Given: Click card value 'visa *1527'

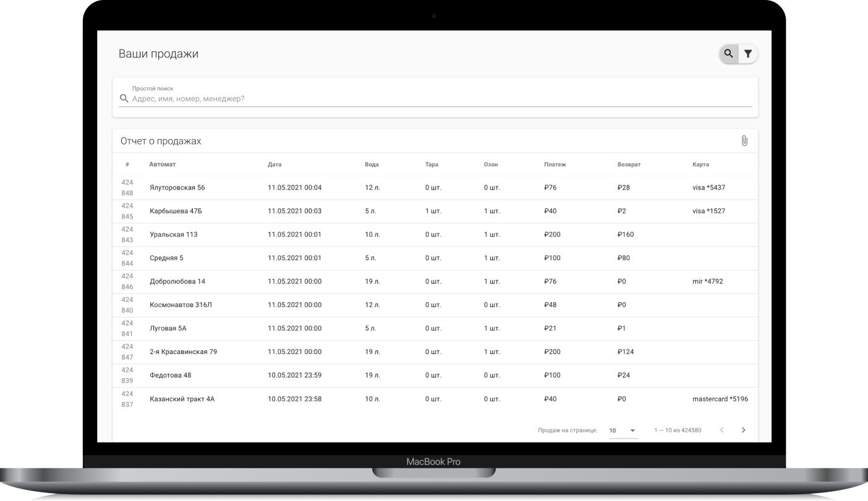Looking at the screenshot, I should (x=708, y=211).
